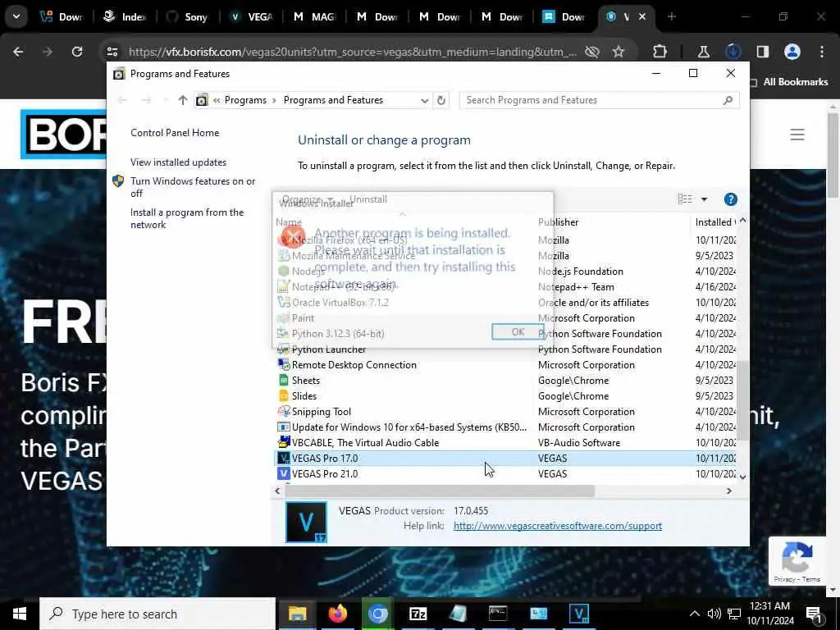
Task: Open Firefox from the taskbar
Action: pyautogui.click(x=337, y=614)
